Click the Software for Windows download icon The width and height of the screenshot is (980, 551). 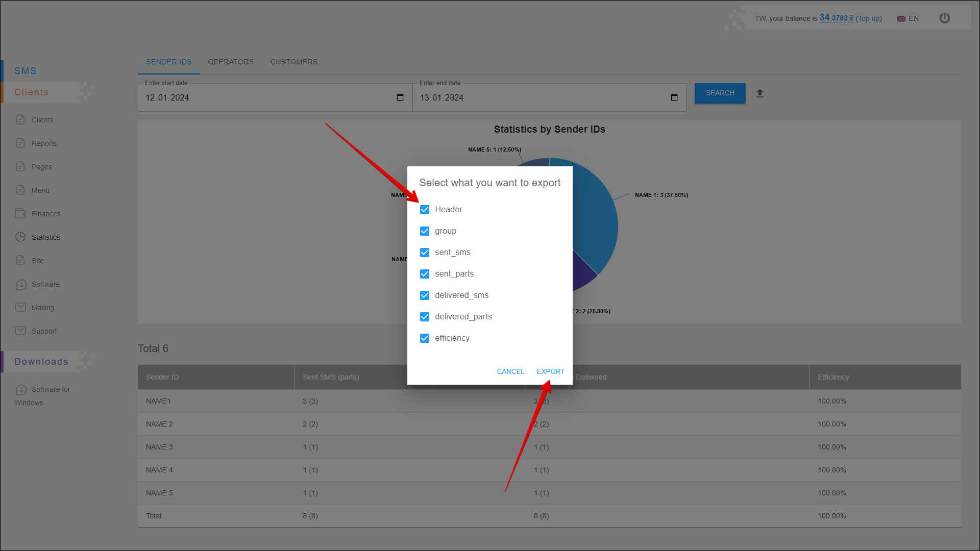[21, 390]
